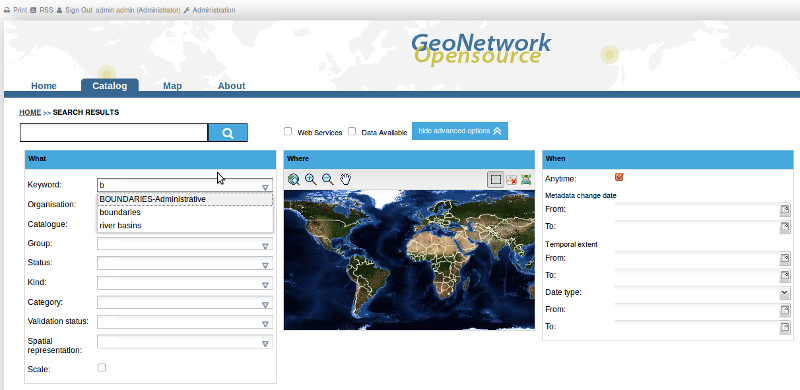Screen dimensions: 800x390
Task: Click the Print icon link
Action: coord(7,10)
